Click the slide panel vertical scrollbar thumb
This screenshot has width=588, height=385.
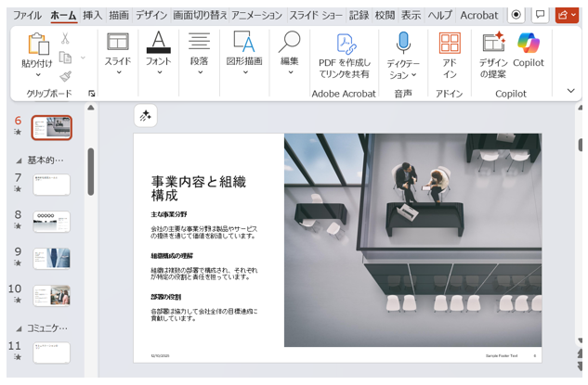coord(91,172)
